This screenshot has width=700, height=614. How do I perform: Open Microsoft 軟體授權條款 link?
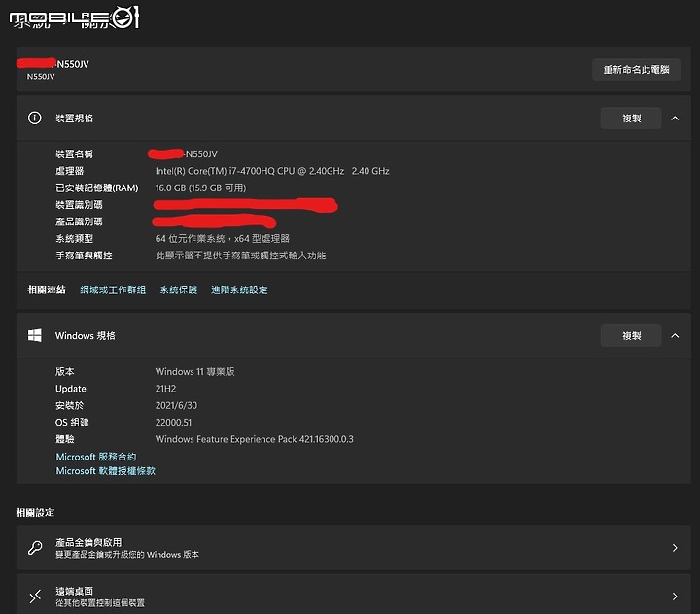pos(105,471)
